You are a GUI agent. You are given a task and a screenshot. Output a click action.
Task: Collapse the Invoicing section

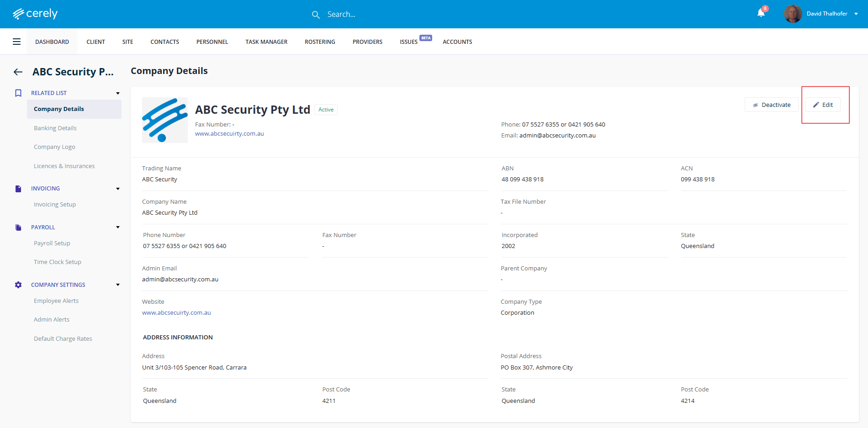[x=118, y=189]
